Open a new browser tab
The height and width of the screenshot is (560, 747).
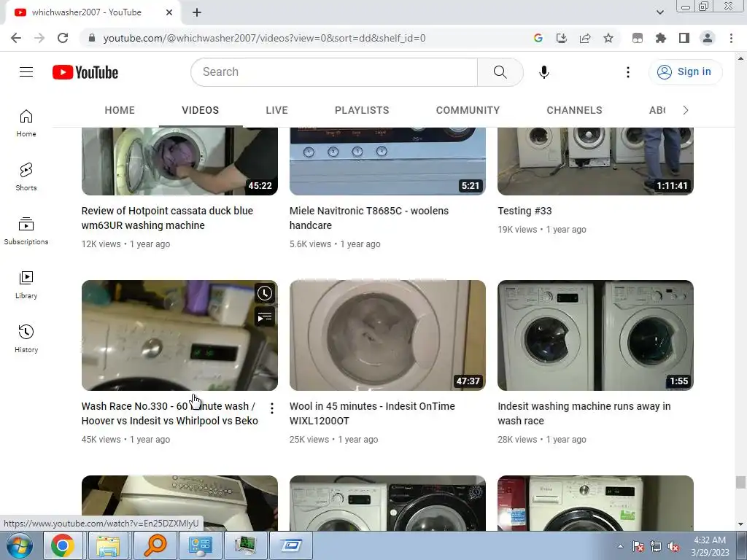pos(197,13)
